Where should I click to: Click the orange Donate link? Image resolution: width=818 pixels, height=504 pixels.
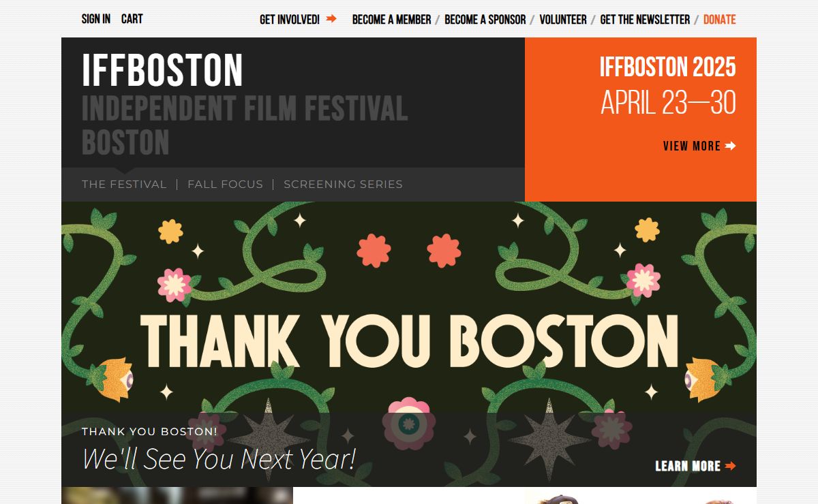720,20
